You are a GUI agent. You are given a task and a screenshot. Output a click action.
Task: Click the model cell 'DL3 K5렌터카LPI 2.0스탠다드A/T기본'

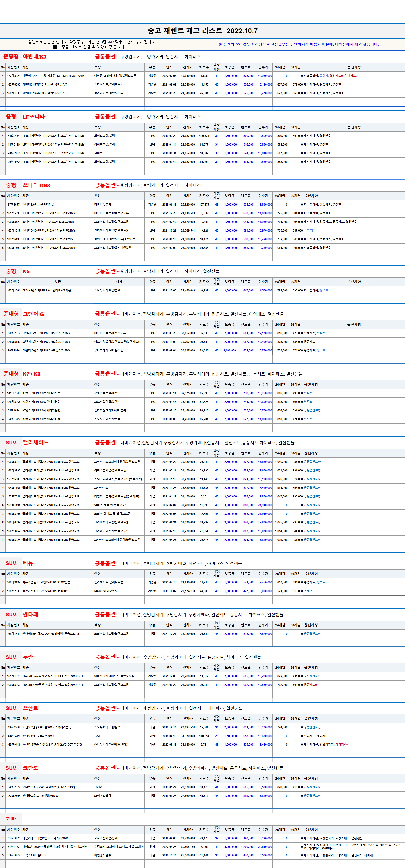click(47, 290)
